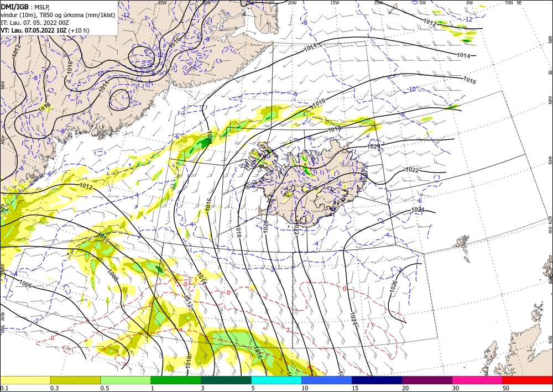553x392 pixels.
Task: Click the 15W longitude label at top
Action: pos(335,3)
